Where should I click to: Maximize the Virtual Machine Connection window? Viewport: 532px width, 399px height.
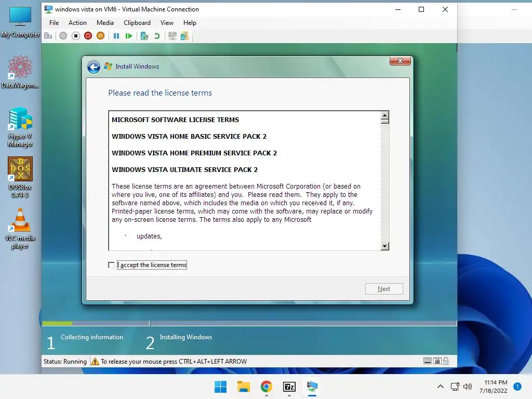click(x=421, y=9)
